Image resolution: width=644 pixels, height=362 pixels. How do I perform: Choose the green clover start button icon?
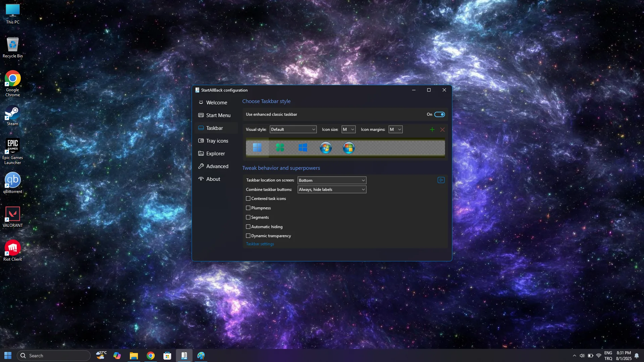pyautogui.click(x=280, y=148)
